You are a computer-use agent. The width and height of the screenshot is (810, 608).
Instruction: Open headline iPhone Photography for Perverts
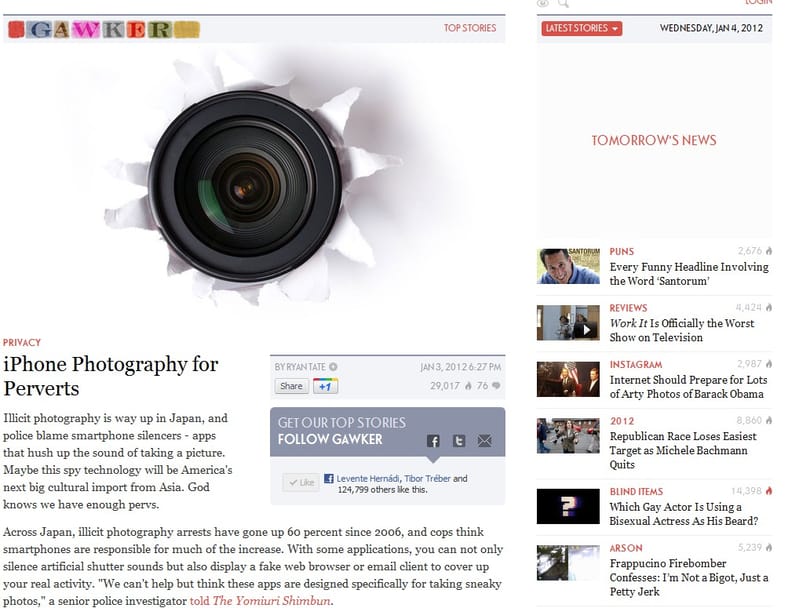pyautogui.click(x=111, y=376)
